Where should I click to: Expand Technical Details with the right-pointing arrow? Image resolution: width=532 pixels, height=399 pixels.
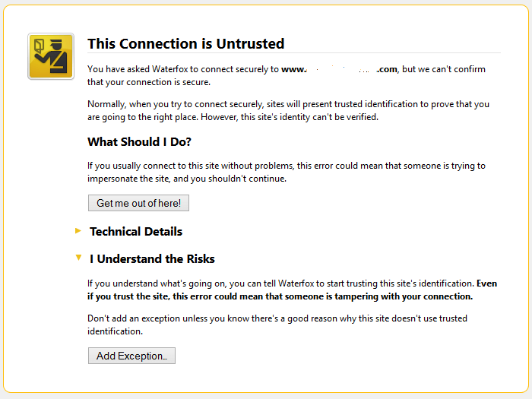click(78, 231)
